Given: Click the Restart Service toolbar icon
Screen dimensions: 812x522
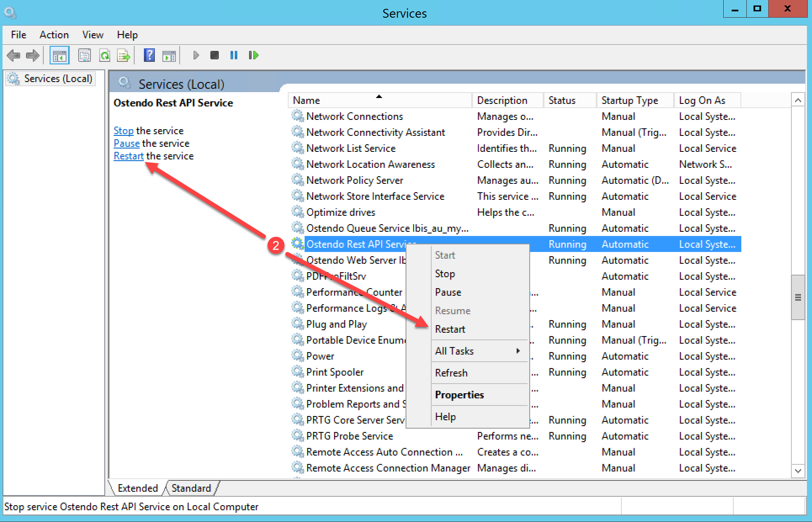Looking at the screenshot, I should 253,55.
